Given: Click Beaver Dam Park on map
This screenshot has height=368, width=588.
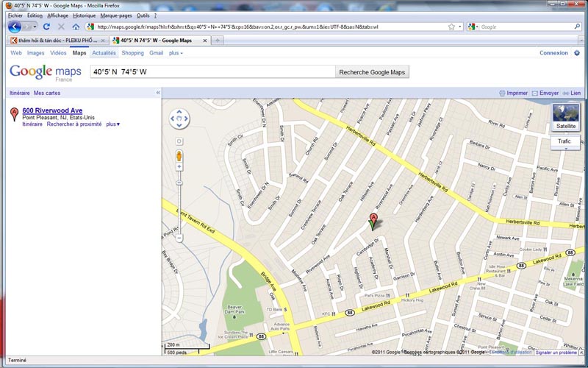Looking at the screenshot, I should click(234, 310).
